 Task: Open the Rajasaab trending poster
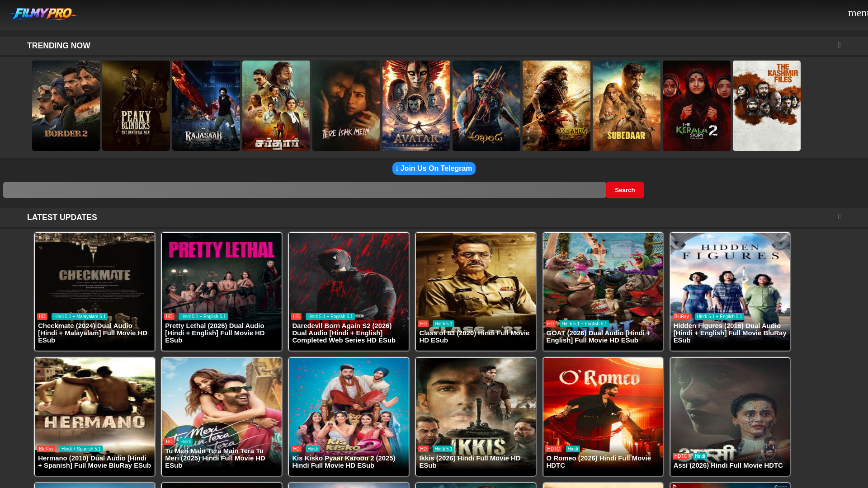pos(206,106)
